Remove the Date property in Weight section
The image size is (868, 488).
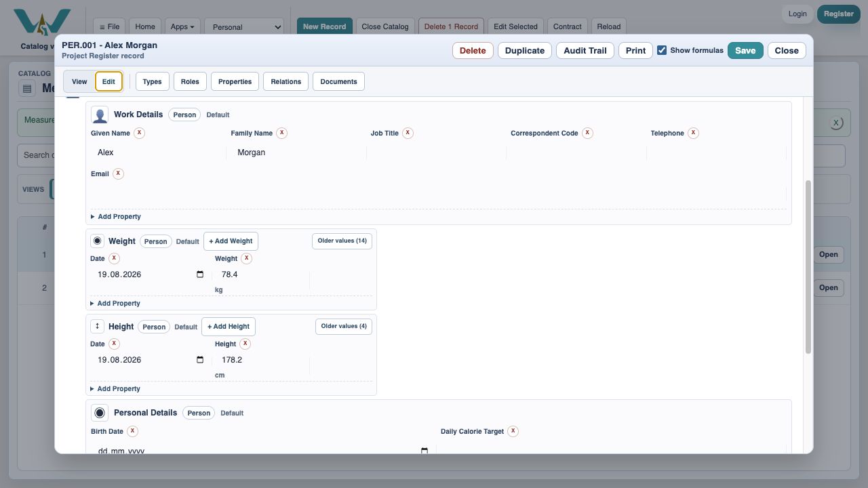(x=114, y=258)
